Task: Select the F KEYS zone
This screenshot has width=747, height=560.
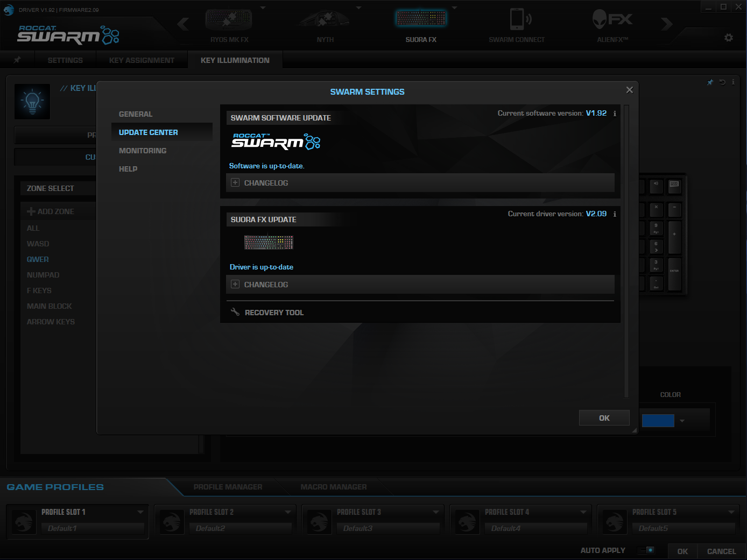Action: click(x=39, y=290)
